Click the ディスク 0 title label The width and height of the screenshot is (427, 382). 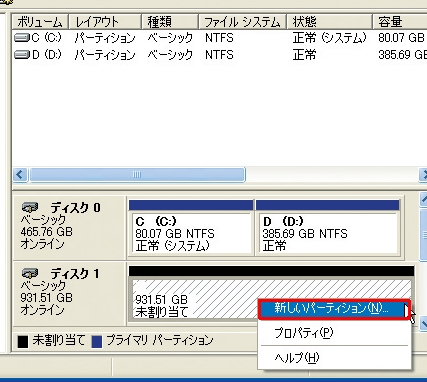[x=75, y=208]
